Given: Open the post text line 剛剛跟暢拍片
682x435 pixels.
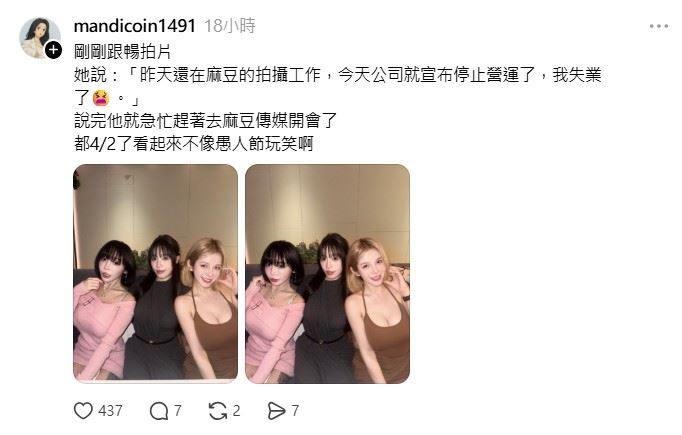Looking at the screenshot, I should 122,52.
